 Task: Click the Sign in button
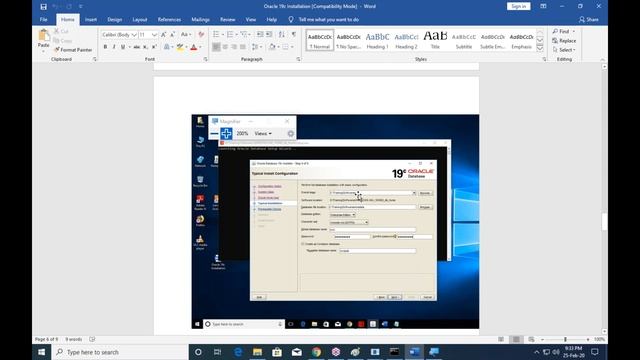tap(518, 6)
